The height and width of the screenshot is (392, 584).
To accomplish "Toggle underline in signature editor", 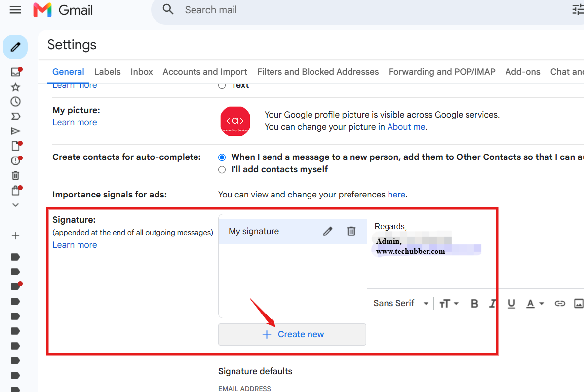I will pos(511,303).
